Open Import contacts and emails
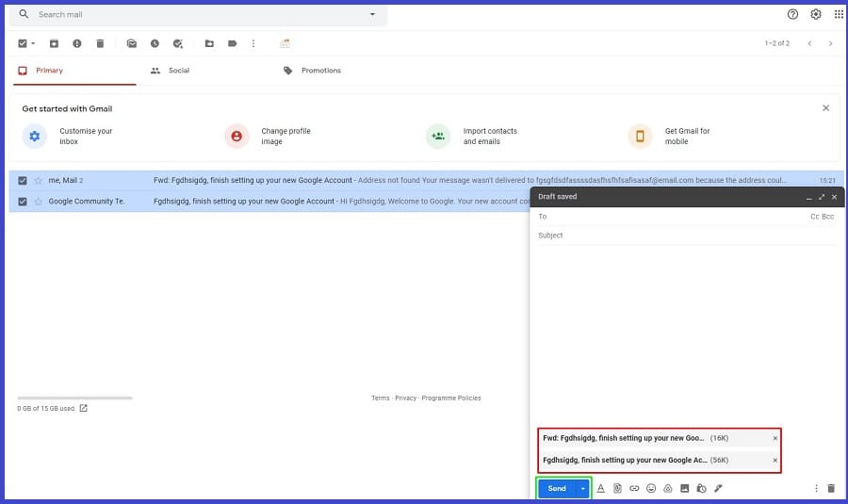Image resolution: width=848 pixels, height=504 pixels. click(x=472, y=137)
